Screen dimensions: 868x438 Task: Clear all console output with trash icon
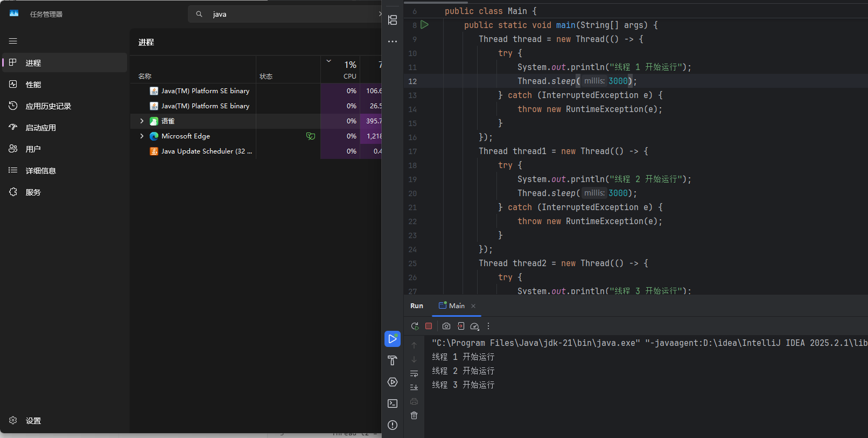414,415
